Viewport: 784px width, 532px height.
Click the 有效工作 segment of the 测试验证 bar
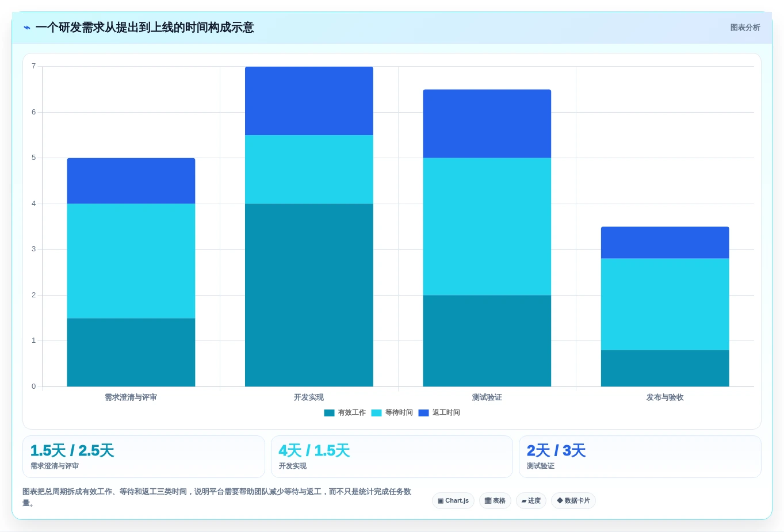click(x=487, y=341)
